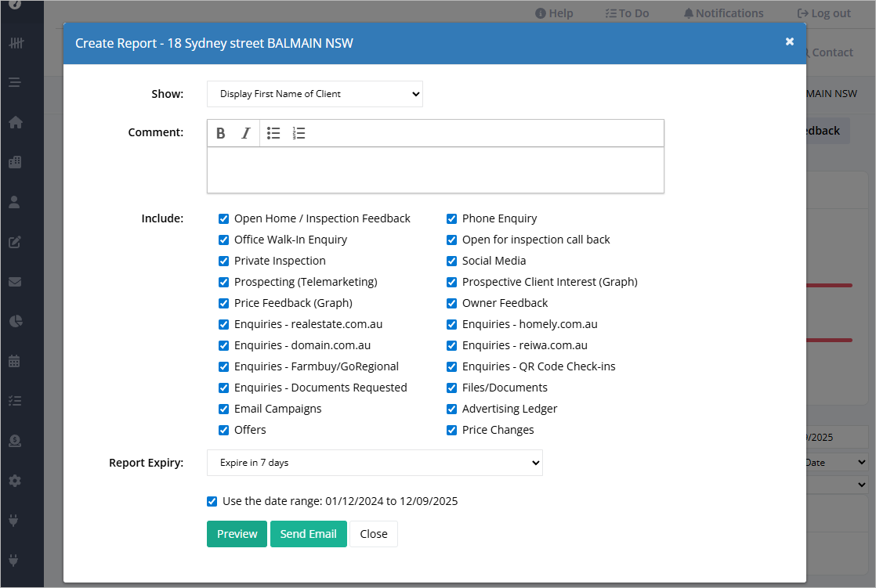Toggle the hamburger menu icon in the sidebar

15,83
